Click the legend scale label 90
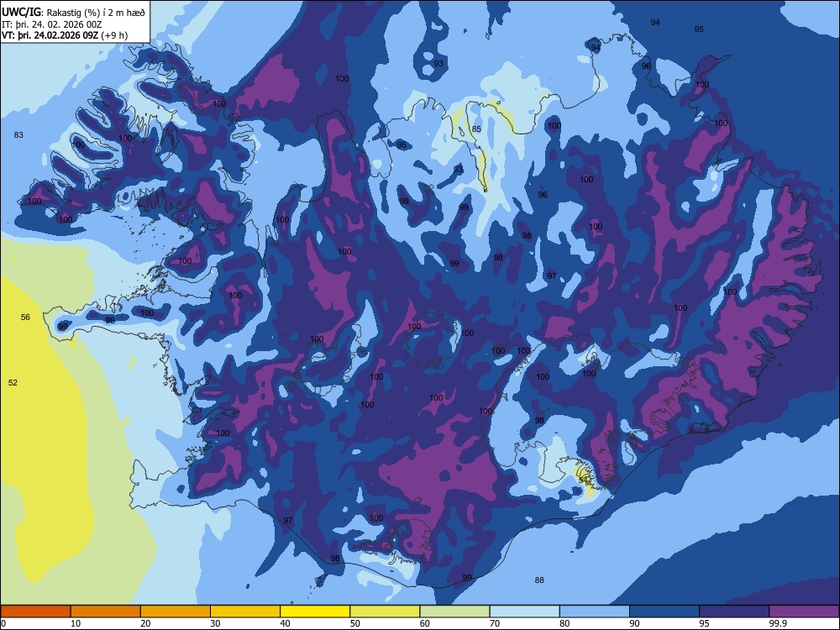 click(x=635, y=623)
